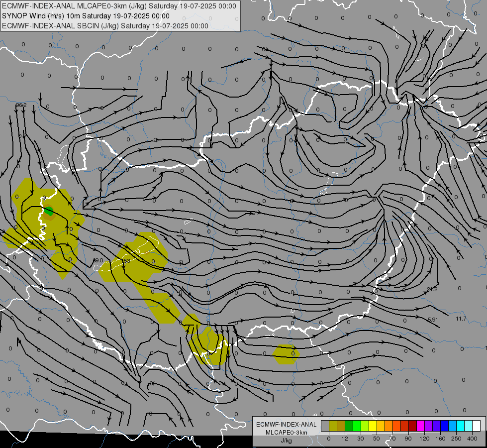Click the legend scale value 50
This screenshot has width=487, height=448.
point(377,439)
